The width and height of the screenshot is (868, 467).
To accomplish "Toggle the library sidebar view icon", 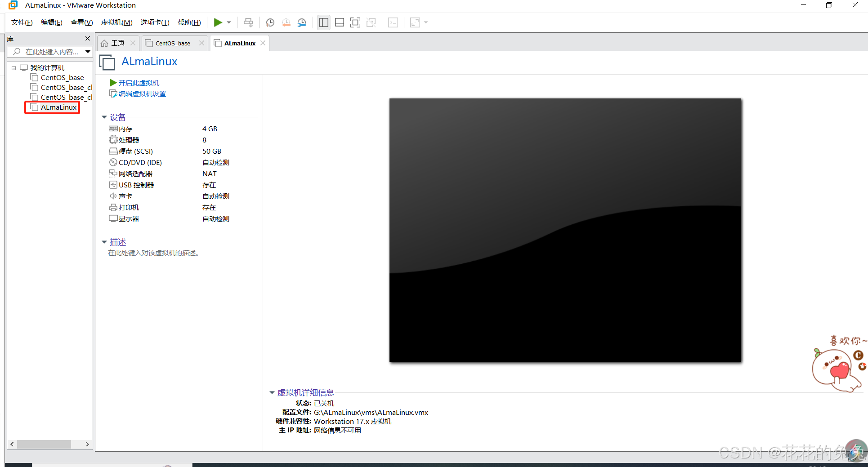I will coord(324,22).
